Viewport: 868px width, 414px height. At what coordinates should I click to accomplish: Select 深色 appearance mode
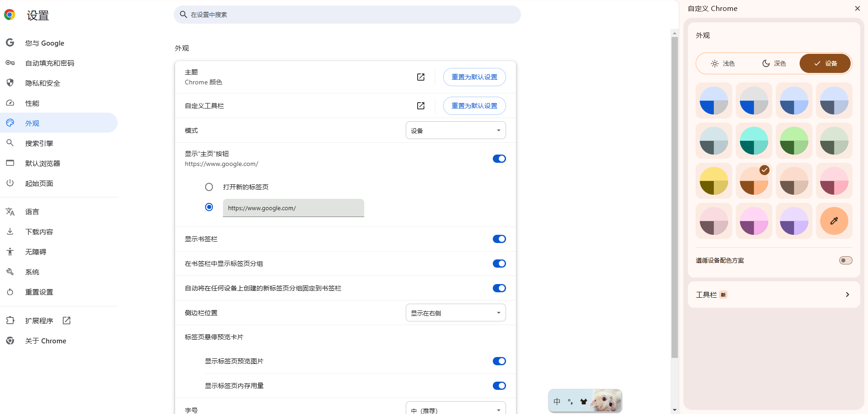774,63
